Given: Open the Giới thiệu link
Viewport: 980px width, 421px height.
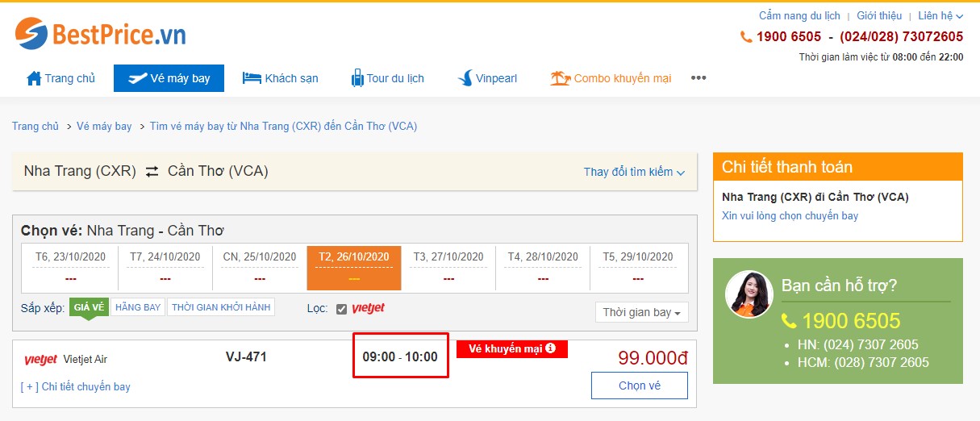Looking at the screenshot, I should point(879,15).
